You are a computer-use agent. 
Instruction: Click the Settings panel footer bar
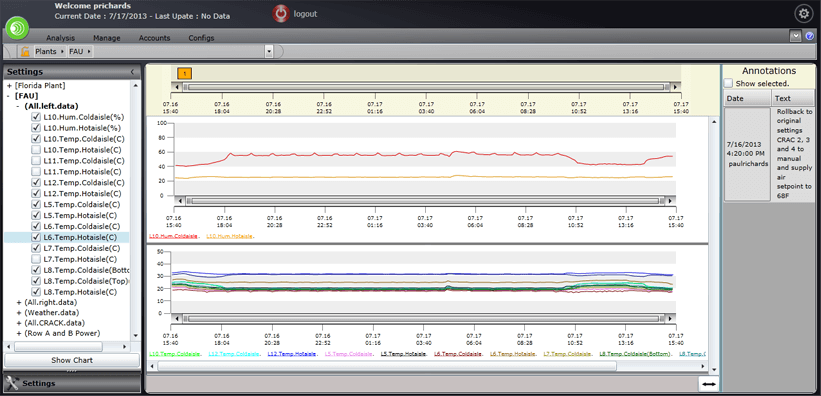tap(72, 383)
